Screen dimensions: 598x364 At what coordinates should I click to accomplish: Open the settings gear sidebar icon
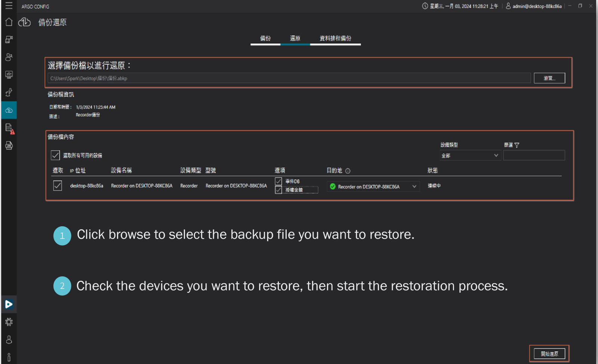(x=9, y=322)
